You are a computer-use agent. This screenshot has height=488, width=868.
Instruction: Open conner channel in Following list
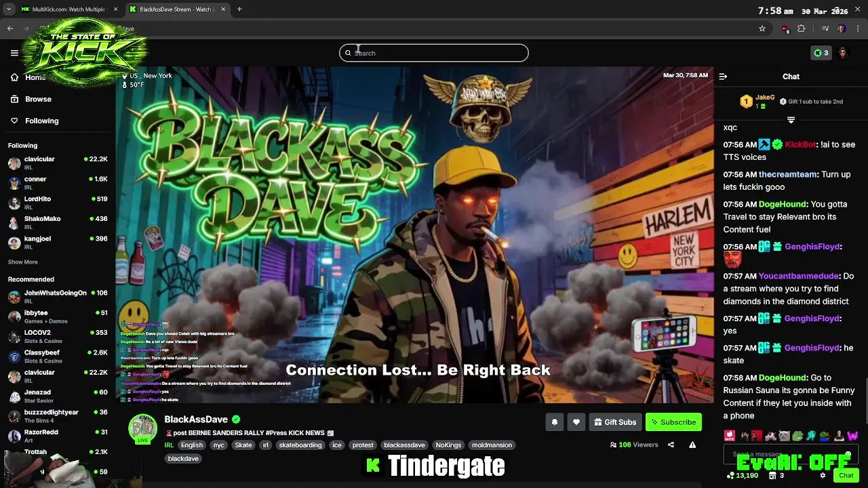[x=58, y=183]
